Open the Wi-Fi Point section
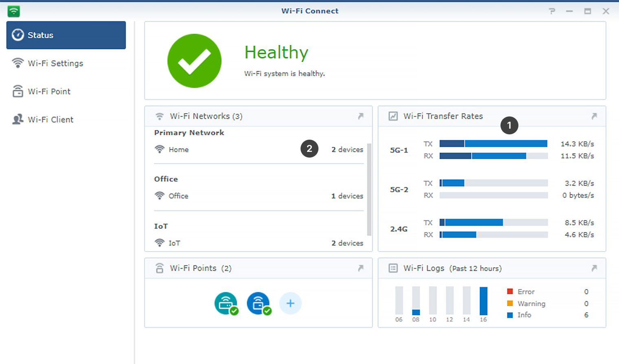619x364 pixels. point(18,91)
